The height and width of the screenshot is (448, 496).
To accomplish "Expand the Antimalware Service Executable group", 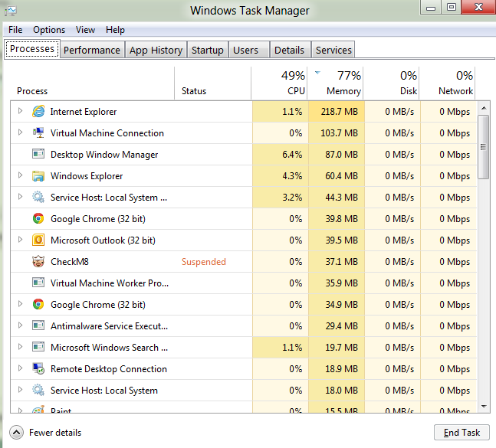I will [20, 325].
